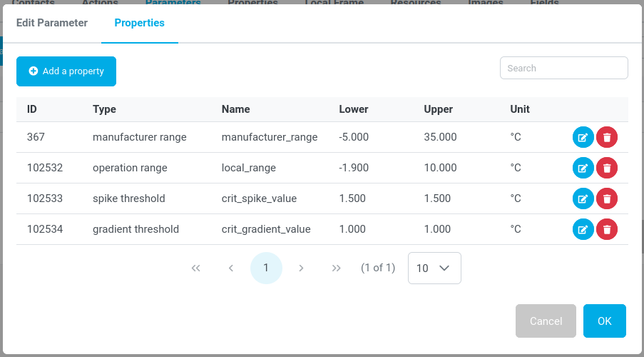Open the rows per page dropdown
Screen dimensions: 644x357
point(434,268)
